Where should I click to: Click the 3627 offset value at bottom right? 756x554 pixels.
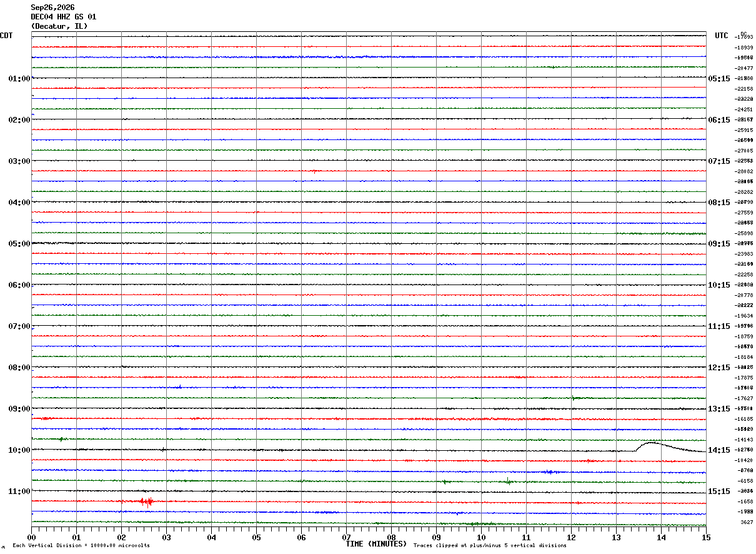coord(747,522)
